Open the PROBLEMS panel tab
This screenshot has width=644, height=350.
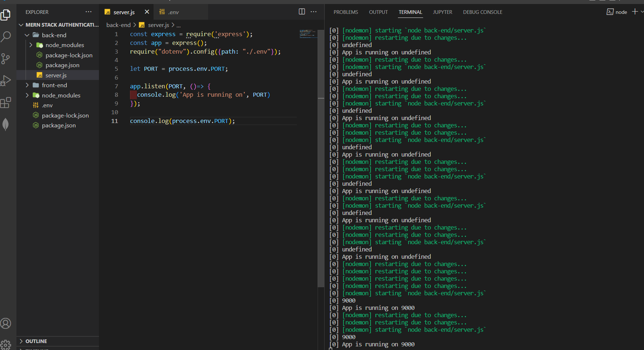click(x=346, y=12)
